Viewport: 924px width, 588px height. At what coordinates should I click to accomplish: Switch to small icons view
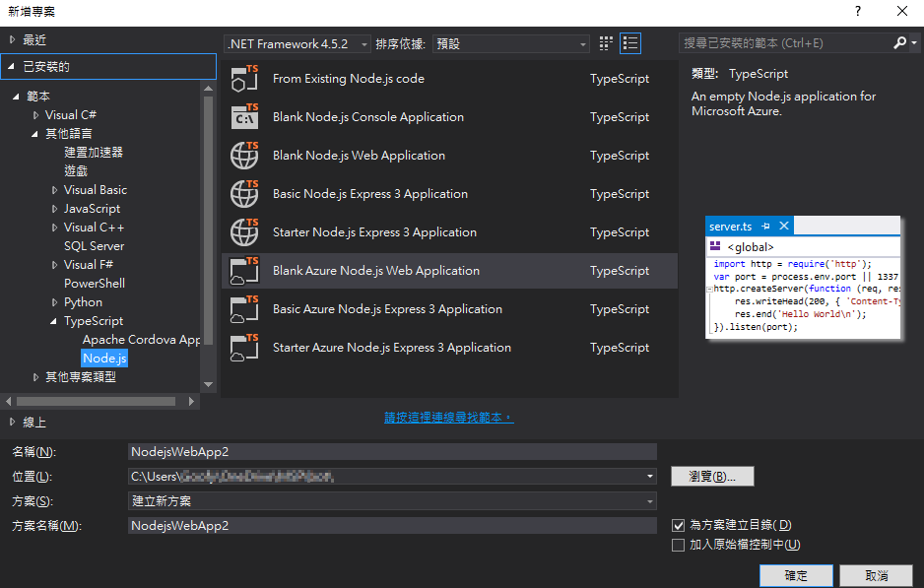(606, 43)
